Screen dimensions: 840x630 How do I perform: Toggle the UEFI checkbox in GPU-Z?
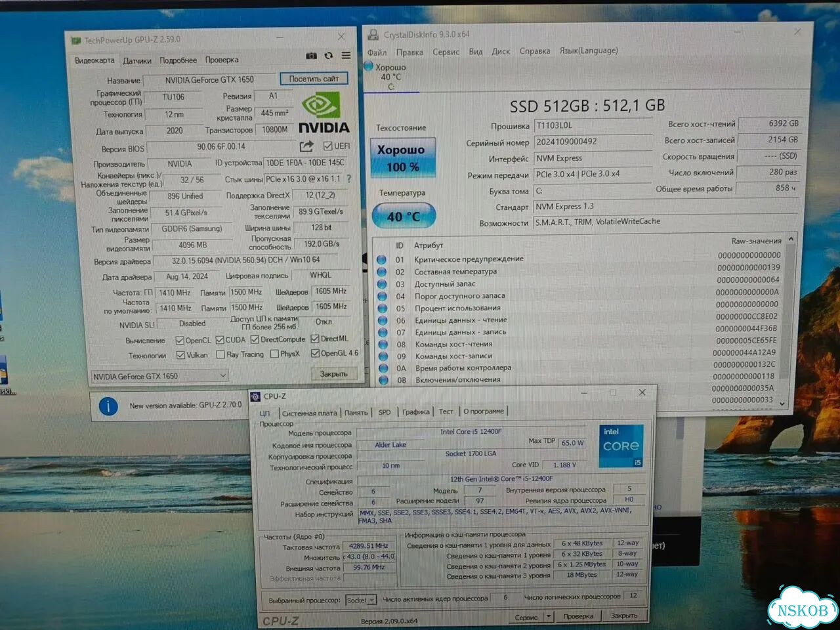tap(327, 146)
